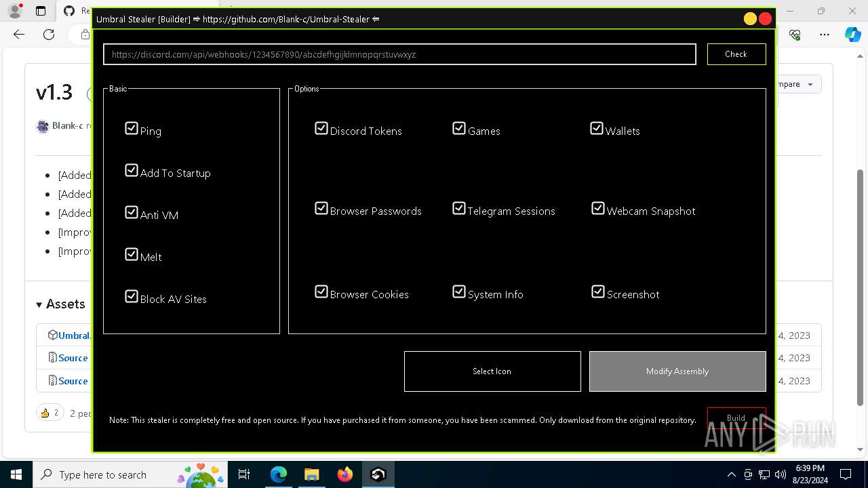Click the scrollbar up arrow in Edge
Screen dimensions: 868x488
click(x=860, y=56)
